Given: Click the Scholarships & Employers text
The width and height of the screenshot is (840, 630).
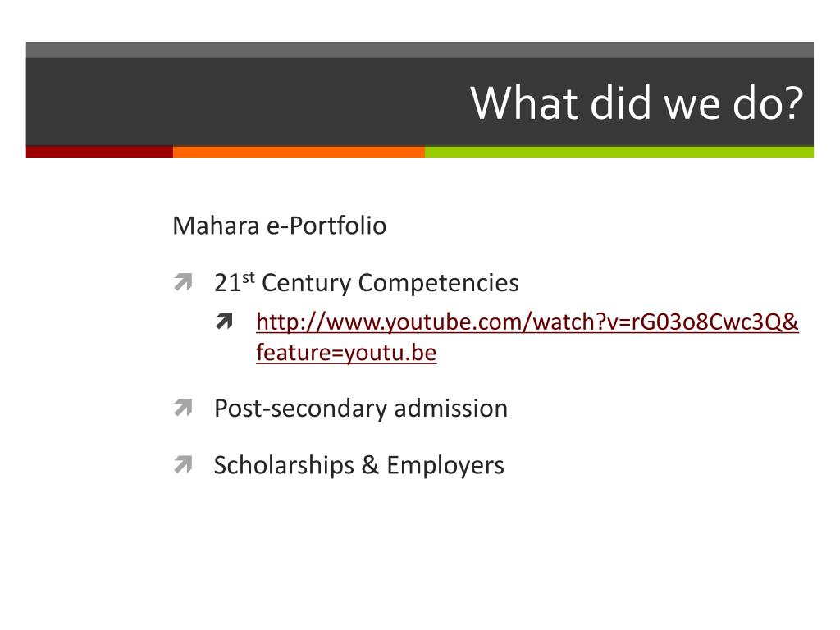Looking at the screenshot, I should click(359, 465).
